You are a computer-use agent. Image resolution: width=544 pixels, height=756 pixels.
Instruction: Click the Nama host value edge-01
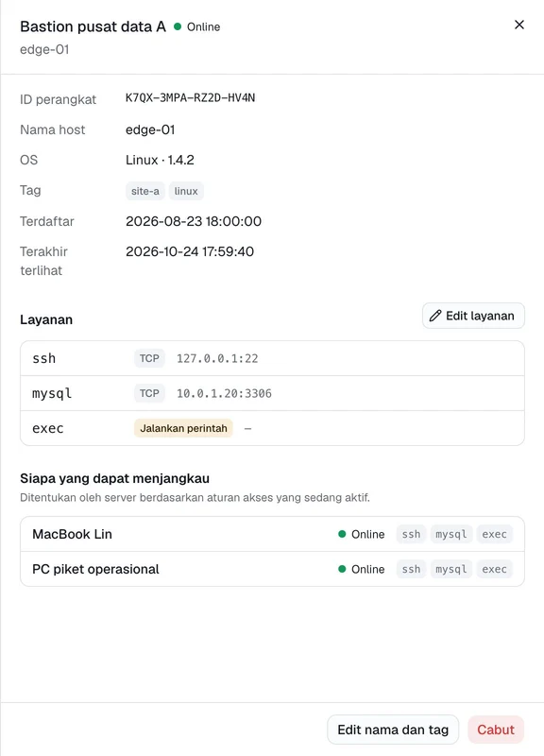150,129
